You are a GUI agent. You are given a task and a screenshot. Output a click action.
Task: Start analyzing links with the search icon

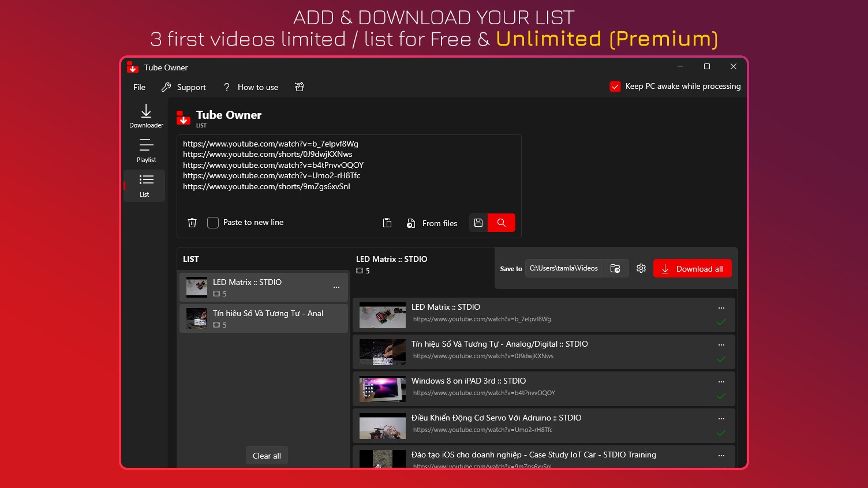click(x=501, y=223)
